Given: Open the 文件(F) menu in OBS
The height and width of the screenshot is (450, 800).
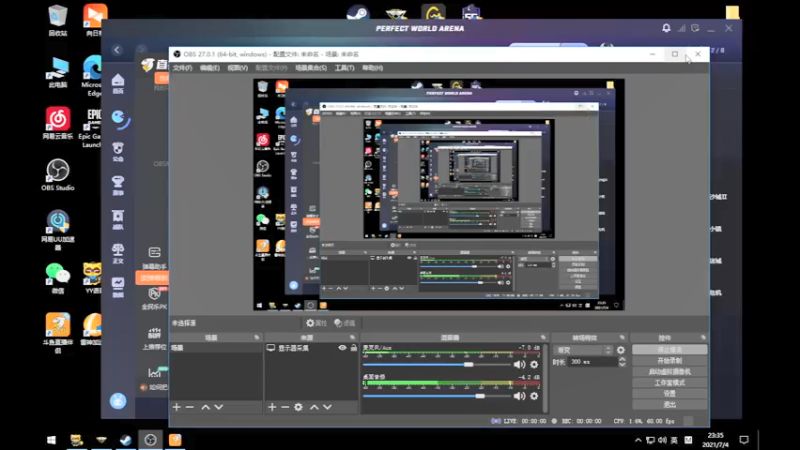Looking at the screenshot, I should (x=182, y=68).
